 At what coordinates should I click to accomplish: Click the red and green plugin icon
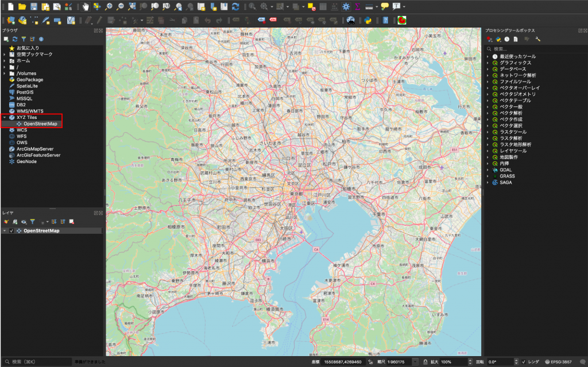[x=402, y=20]
